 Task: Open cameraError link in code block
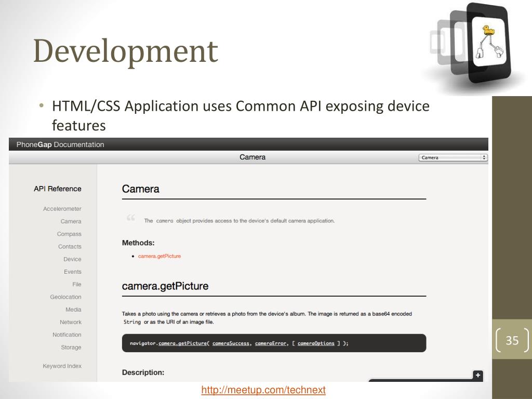[x=271, y=343]
